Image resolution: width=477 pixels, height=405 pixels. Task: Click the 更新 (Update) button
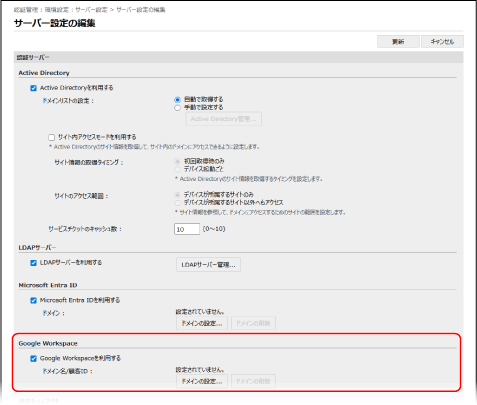[x=398, y=42]
